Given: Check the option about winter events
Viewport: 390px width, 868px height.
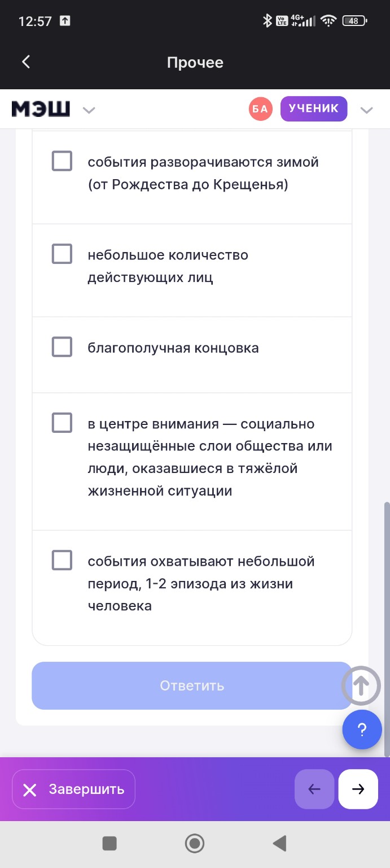Looking at the screenshot, I should click(62, 160).
